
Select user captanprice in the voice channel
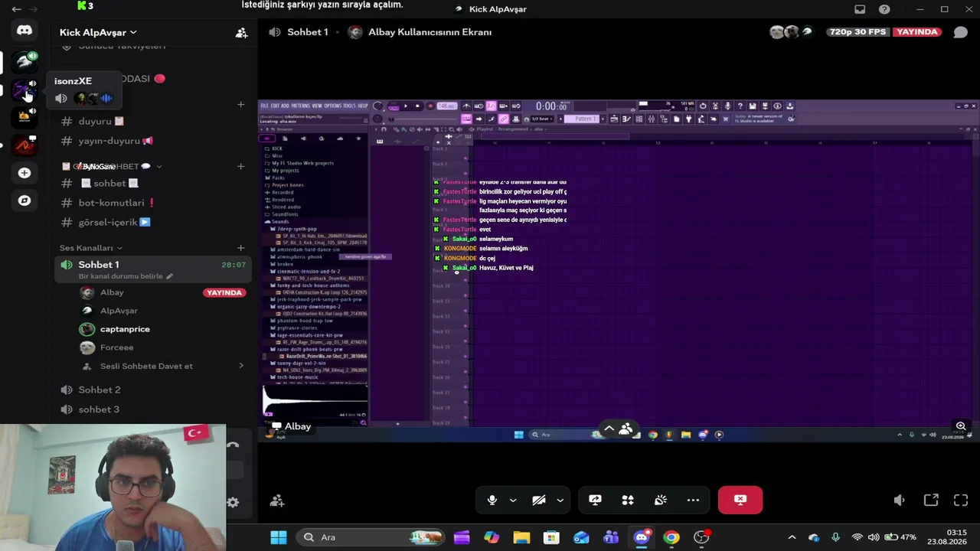pyautogui.click(x=161, y=329)
